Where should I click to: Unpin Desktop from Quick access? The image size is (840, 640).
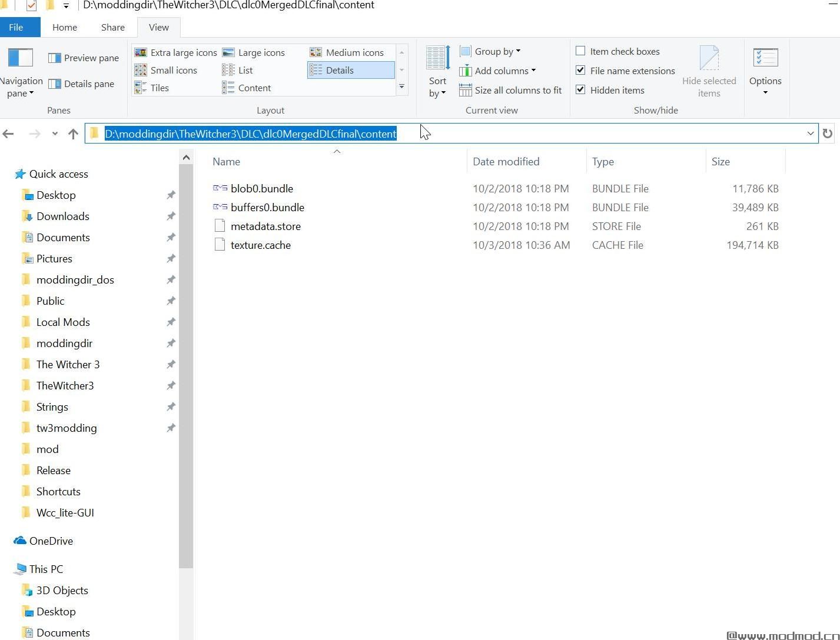(x=171, y=195)
